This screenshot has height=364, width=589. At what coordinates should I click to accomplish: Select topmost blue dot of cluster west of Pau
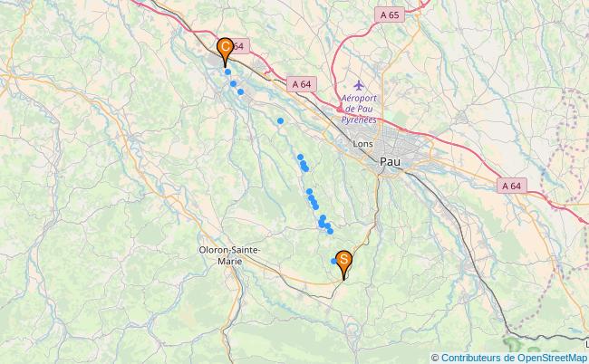pyautogui.click(x=300, y=158)
